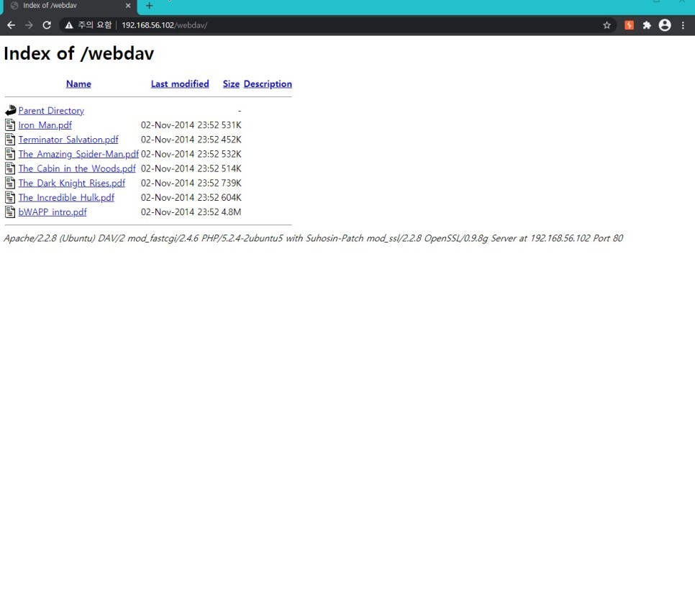Sort the listing by Last modified

click(x=180, y=83)
